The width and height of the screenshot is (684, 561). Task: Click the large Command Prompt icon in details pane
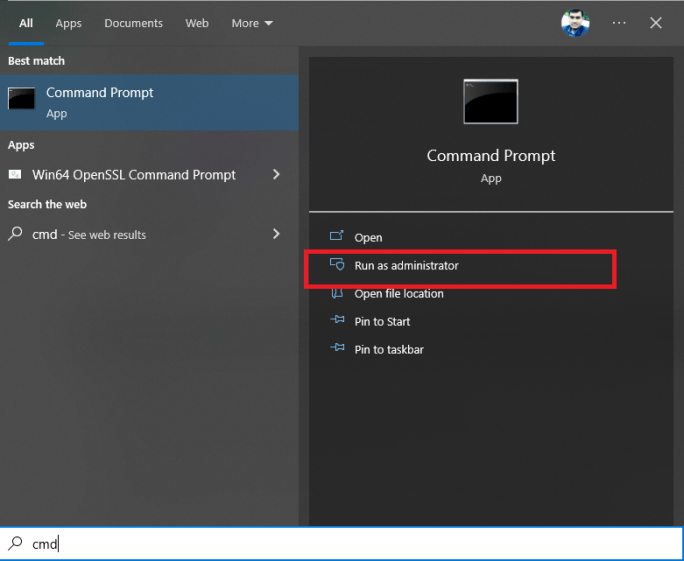490,101
